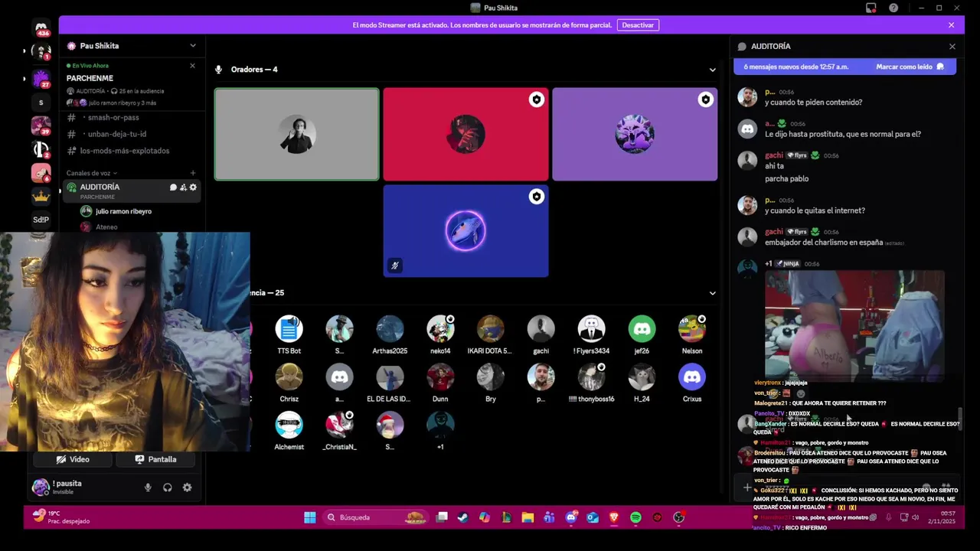Image resolution: width=980 pixels, height=551 pixels.
Task: Close the streamer mode banner
Action: pyautogui.click(x=952, y=25)
